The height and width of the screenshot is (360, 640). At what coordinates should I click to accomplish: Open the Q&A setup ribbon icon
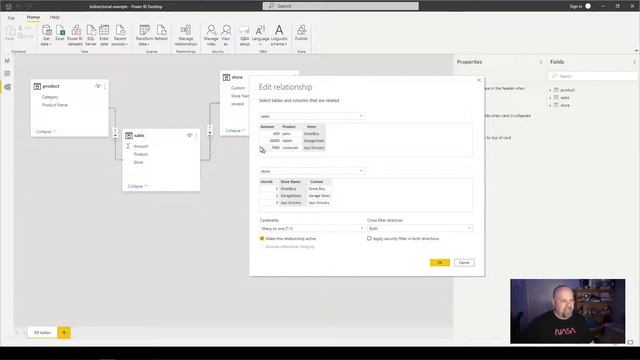tap(244, 35)
